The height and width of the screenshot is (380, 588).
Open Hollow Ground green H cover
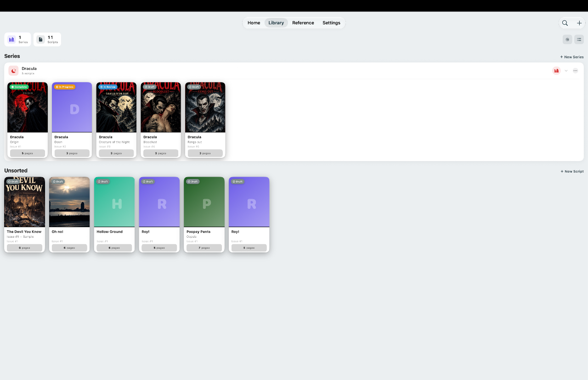(x=114, y=202)
